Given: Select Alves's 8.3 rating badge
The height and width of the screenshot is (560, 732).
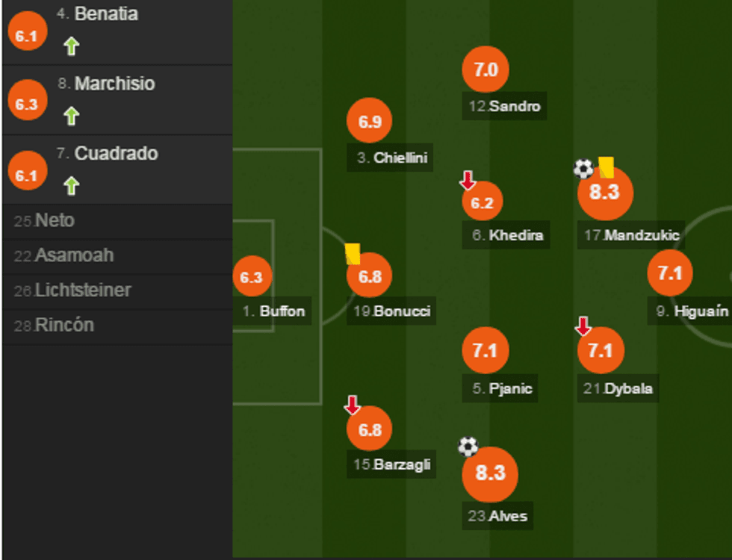Looking at the screenshot, I should tap(490, 473).
